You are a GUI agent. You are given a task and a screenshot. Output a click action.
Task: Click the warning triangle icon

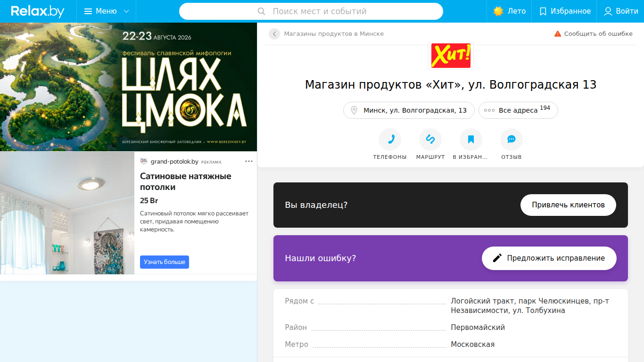558,34
